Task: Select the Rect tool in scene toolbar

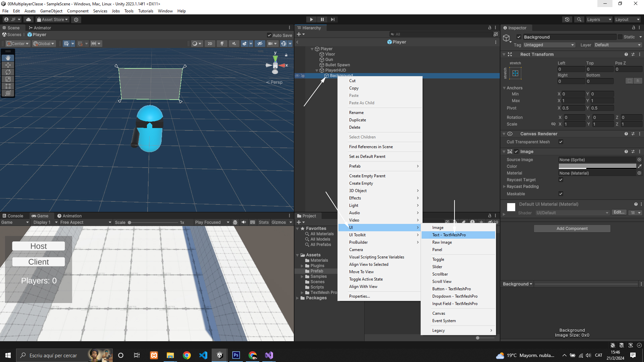Action: click(x=8, y=86)
